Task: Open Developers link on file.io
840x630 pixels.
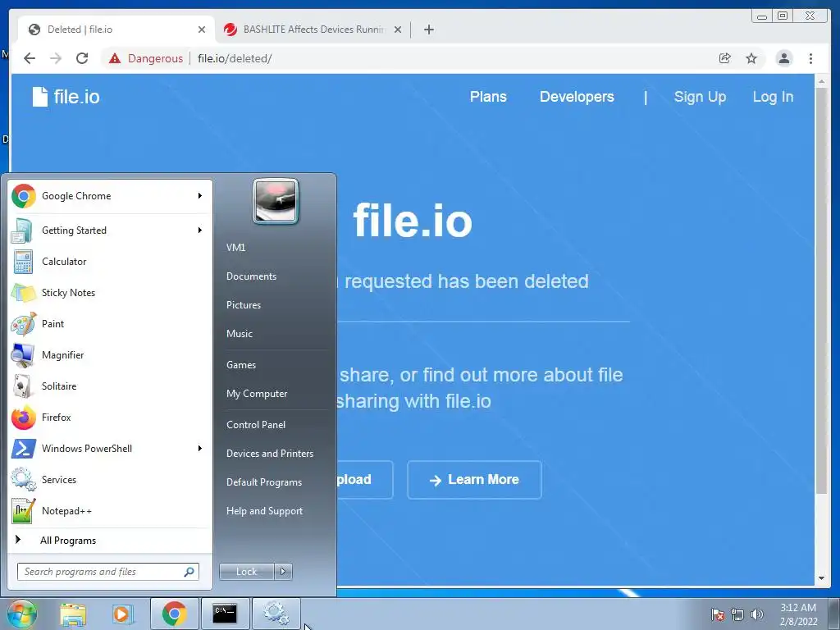Action: click(577, 97)
